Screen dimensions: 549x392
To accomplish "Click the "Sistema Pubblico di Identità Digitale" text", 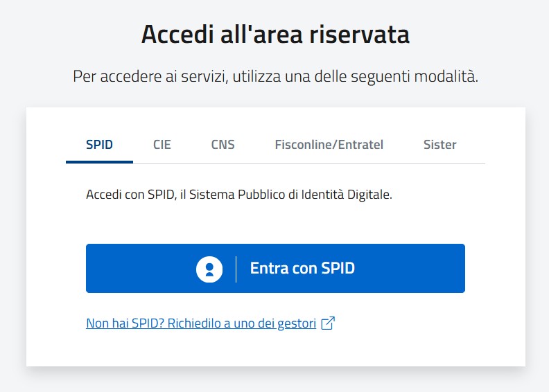I will 305,195.
